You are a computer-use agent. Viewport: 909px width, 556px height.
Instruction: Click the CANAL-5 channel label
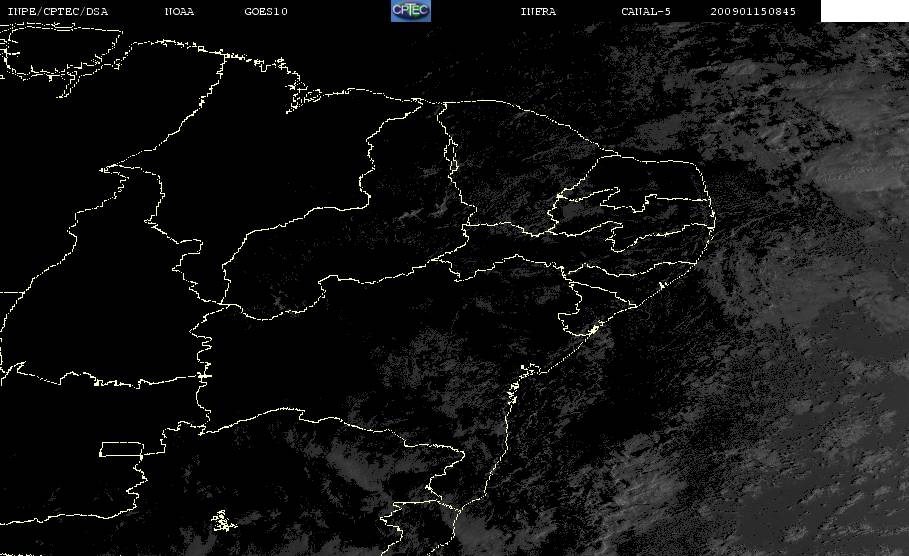(x=646, y=12)
